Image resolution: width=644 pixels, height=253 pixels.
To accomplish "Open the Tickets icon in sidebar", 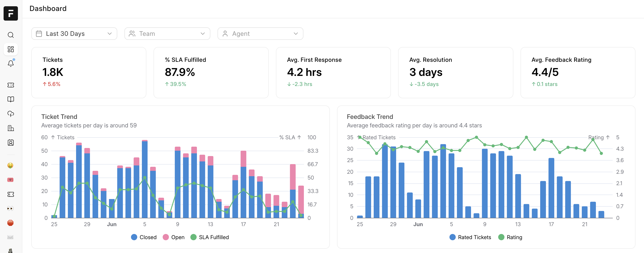I will point(11,85).
